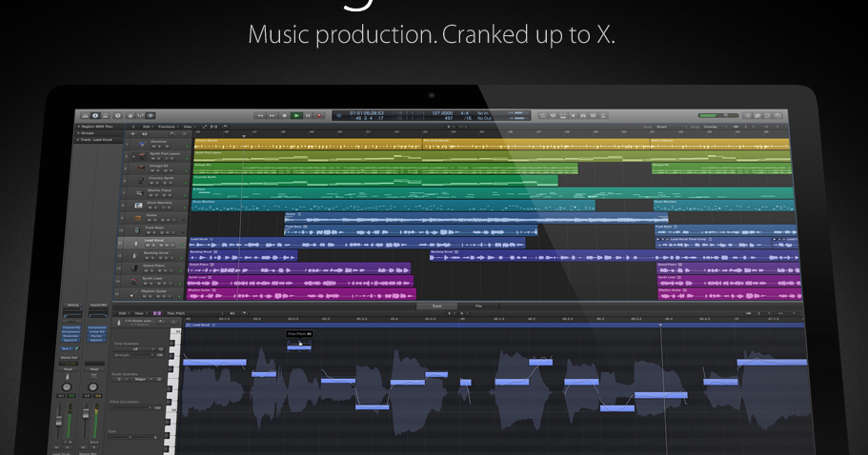Switch to the Track editor tab
Image resolution: width=868 pixels, height=455 pixels.
[436, 306]
